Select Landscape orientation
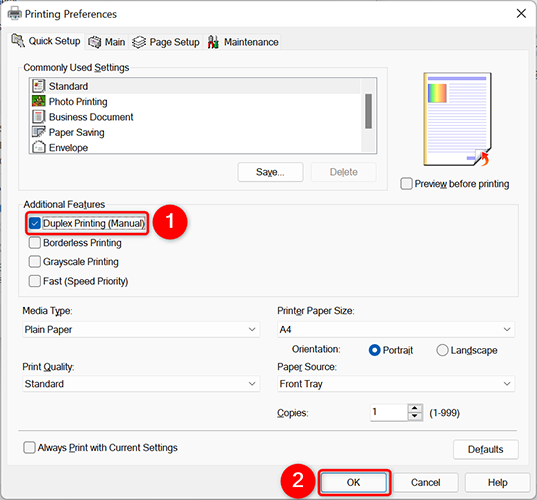This screenshot has height=500, width=537. [442, 350]
